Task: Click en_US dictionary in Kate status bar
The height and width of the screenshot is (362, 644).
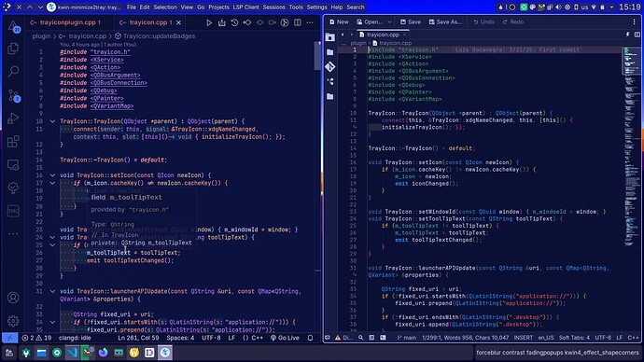Action: click(x=546, y=338)
